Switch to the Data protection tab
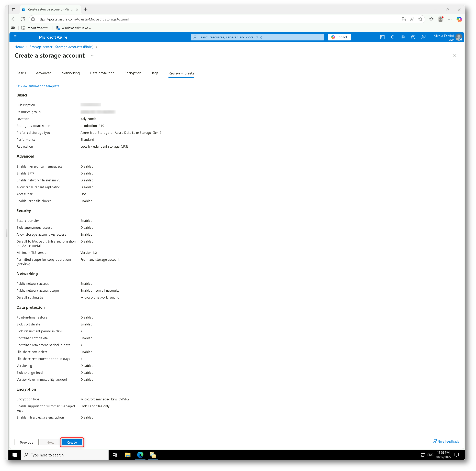Image resolution: width=476 pixels, height=471 pixels. pos(102,73)
